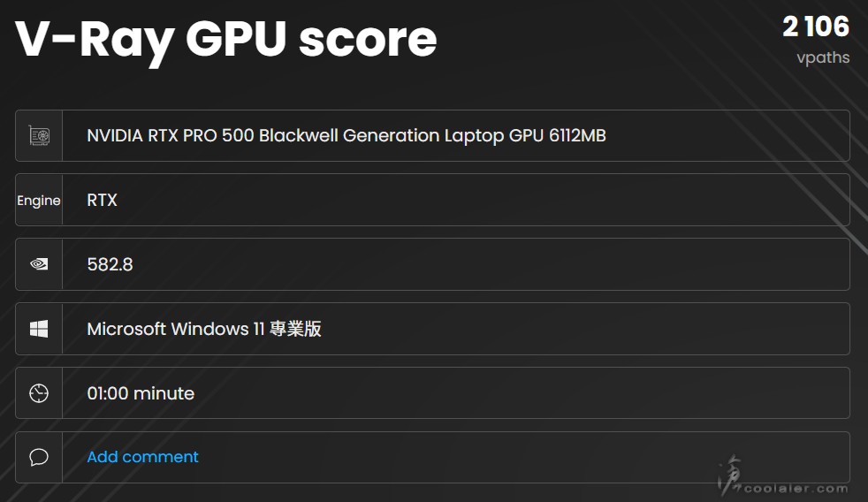This screenshot has height=502, width=868.
Task: Select the 582.8 driver version text
Action: 110,264
